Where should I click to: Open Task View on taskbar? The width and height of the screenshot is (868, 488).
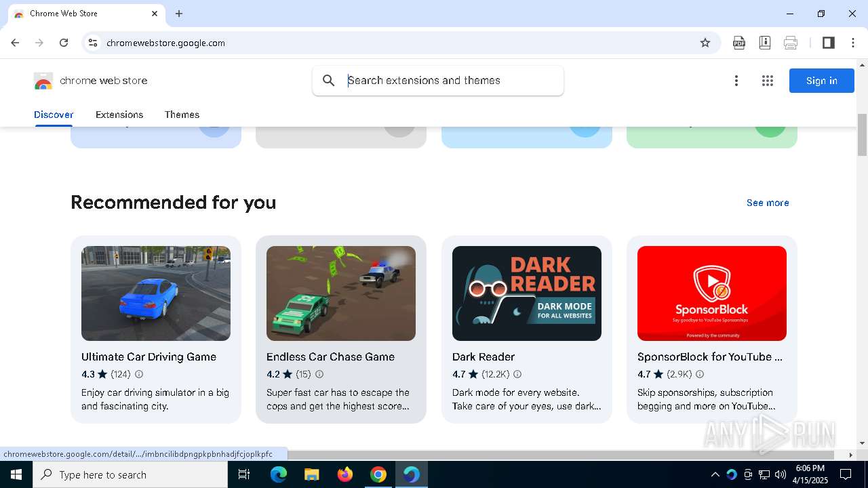[244, 474]
